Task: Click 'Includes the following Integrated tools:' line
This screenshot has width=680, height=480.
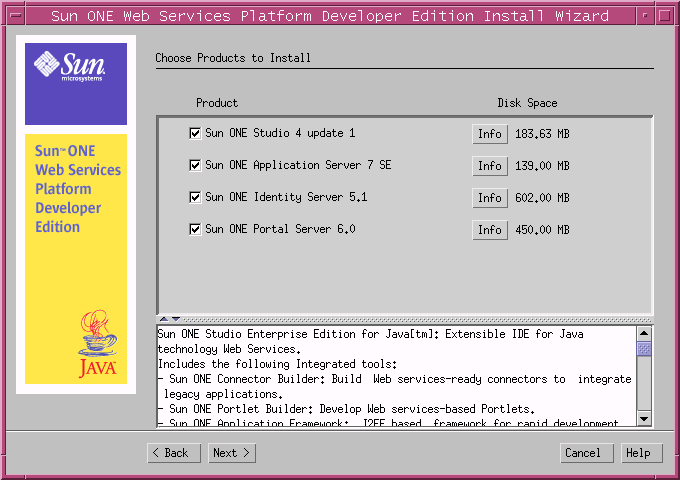Action: coord(278,364)
